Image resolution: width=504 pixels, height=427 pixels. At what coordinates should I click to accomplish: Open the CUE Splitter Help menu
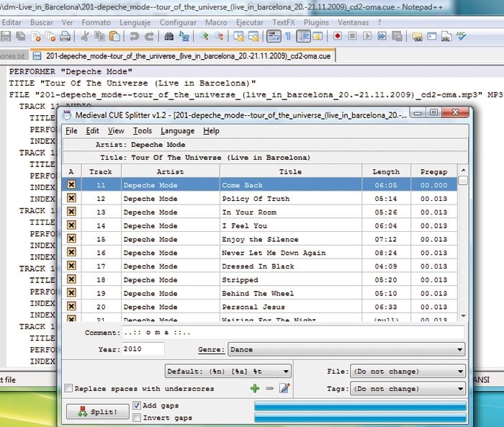(211, 131)
